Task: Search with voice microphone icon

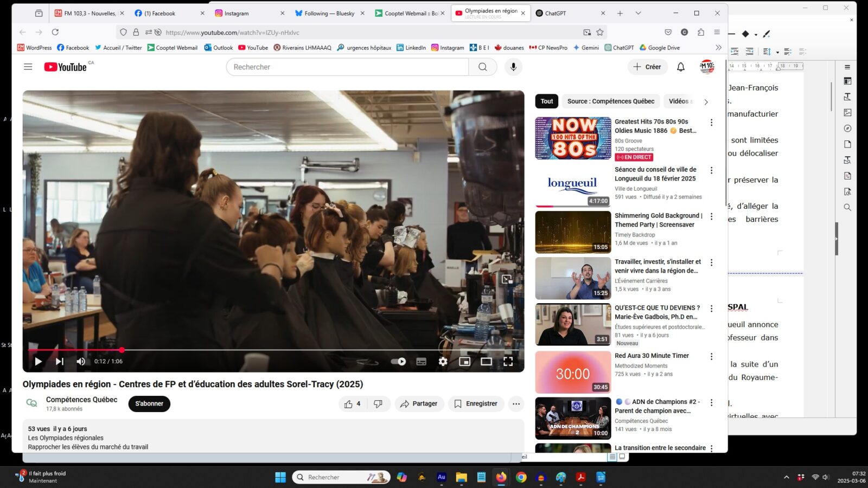Action: 513,67
